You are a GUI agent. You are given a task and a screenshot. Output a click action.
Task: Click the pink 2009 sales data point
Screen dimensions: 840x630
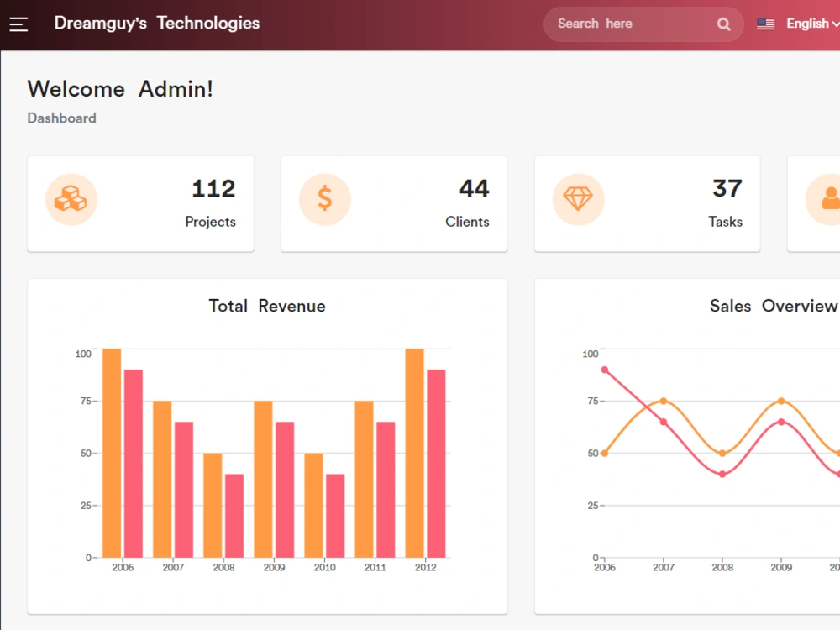click(x=781, y=422)
